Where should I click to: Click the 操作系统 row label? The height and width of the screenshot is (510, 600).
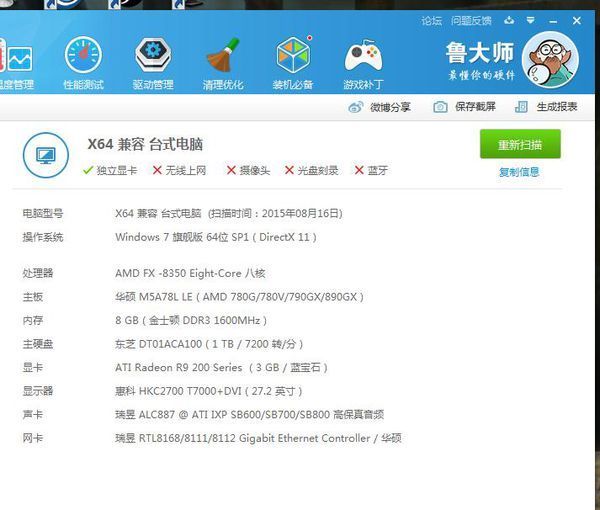pos(43,237)
